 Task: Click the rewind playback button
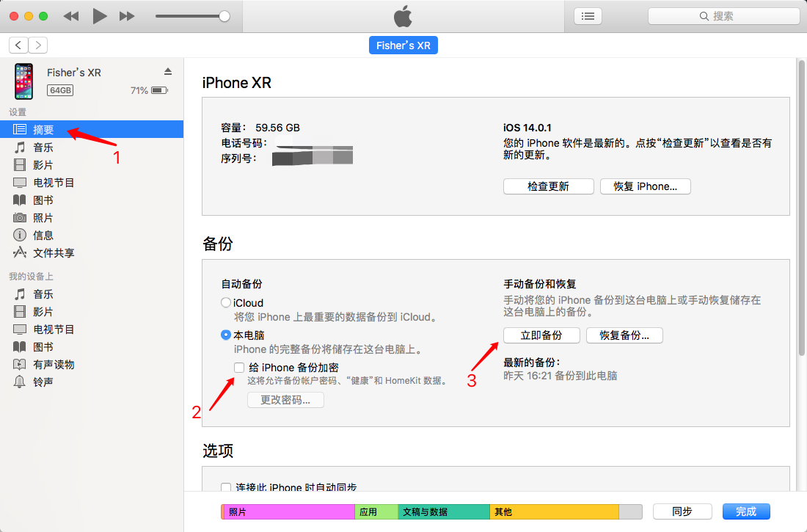click(71, 16)
